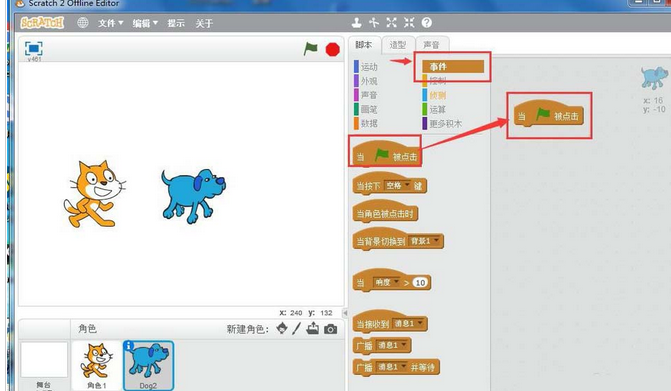
Task: Open the 关于 menu
Action: pos(204,23)
